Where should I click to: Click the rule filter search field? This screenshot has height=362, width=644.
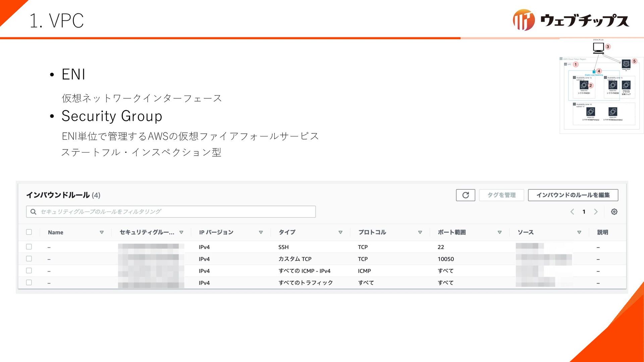pyautogui.click(x=171, y=212)
